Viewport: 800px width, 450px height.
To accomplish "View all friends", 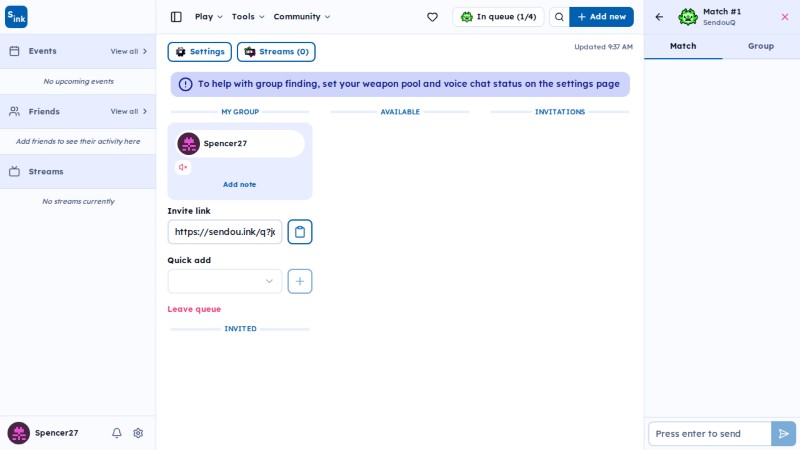I will point(129,111).
